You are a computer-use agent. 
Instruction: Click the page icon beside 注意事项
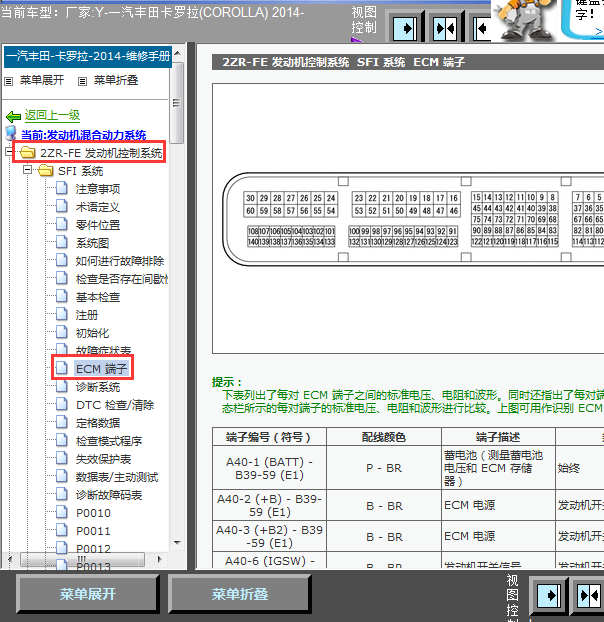click(x=61, y=188)
